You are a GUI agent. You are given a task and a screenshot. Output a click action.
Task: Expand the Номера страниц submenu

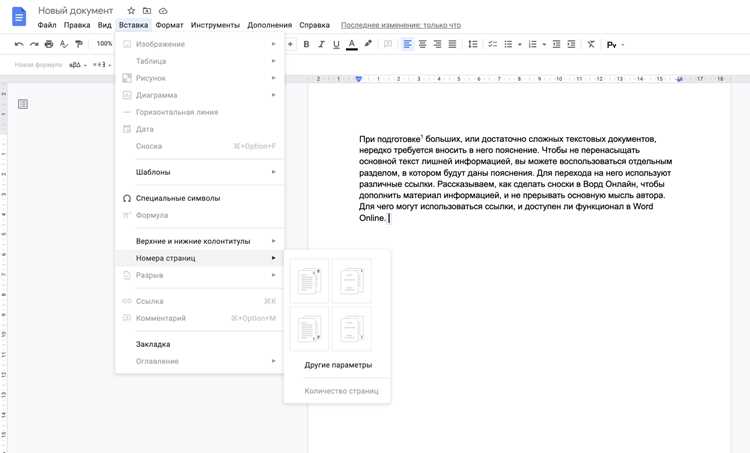coord(200,258)
